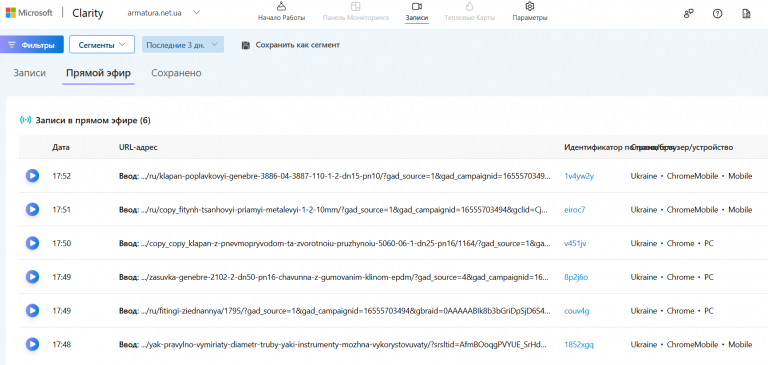Image resolution: width=768 pixels, height=365 pixels.
Task: Click the video camera Записи icon
Action: point(417,6)
